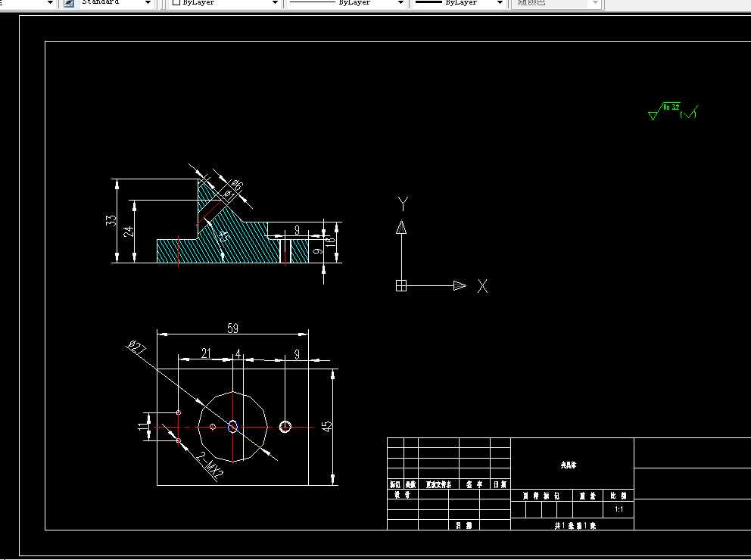Select the red 45° angled centerline in the section view
The height and width of the screenshot is (560, 751).
click(x=209, y=211)
